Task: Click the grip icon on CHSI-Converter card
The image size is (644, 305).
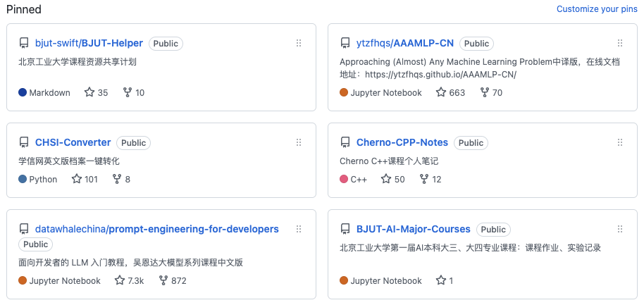Action: [x=299, y=142]
